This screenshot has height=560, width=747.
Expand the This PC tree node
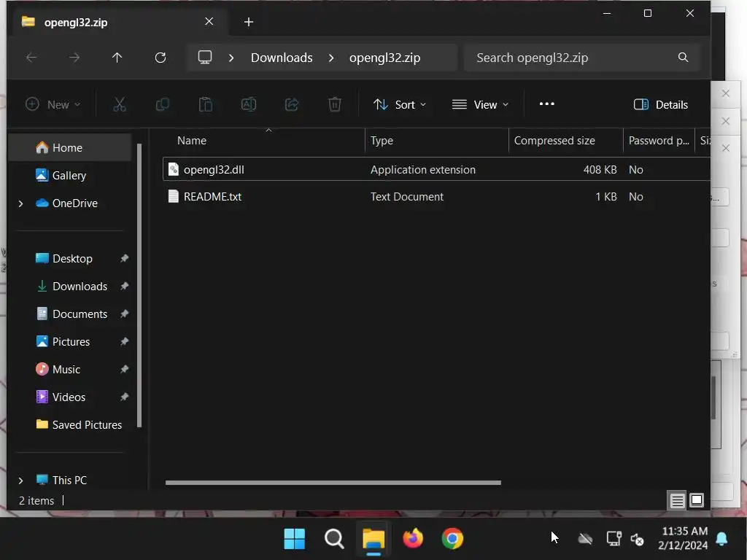pyautogui.click(x=20, y=481)
